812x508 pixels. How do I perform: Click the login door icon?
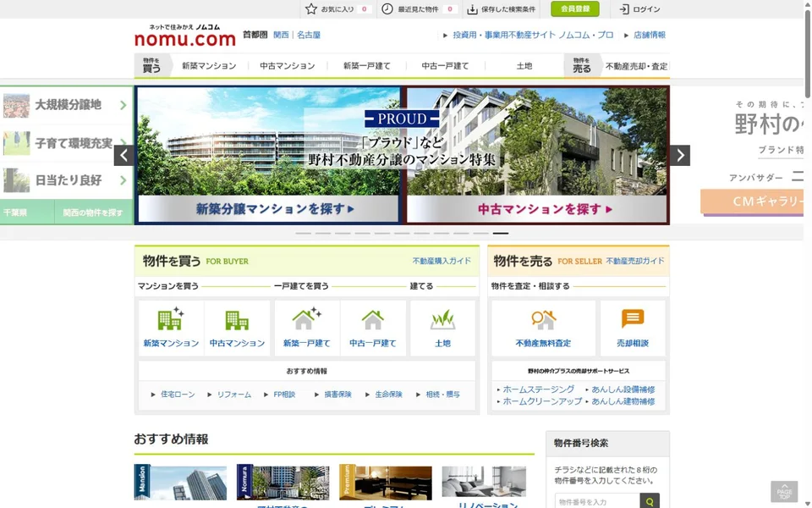tap(624, 9)
